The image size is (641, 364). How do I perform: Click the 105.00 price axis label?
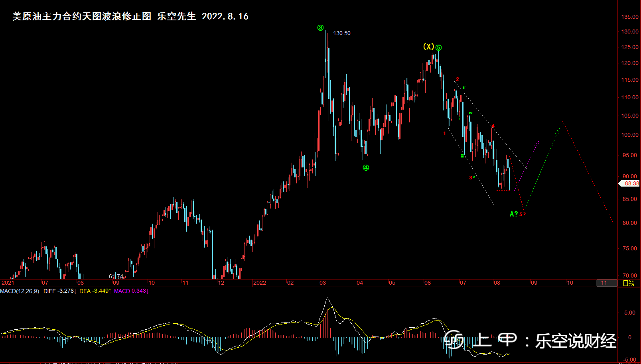pyautogui.click(x=630, y=116)
